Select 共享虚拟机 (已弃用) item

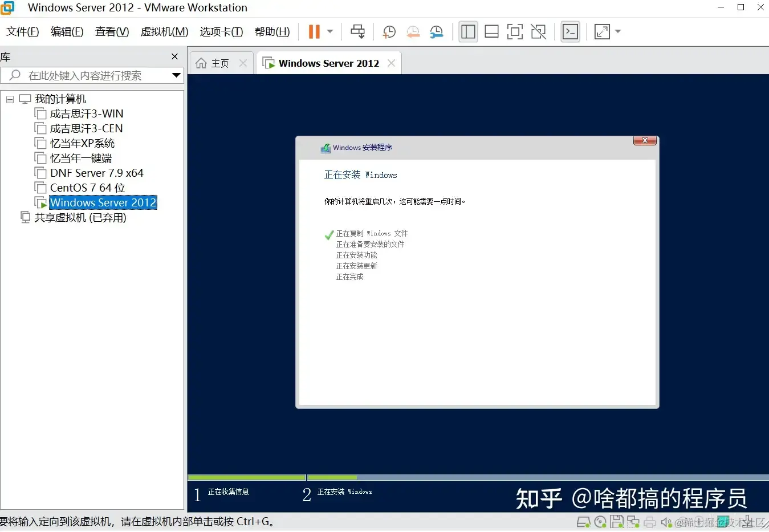[80, 217]
